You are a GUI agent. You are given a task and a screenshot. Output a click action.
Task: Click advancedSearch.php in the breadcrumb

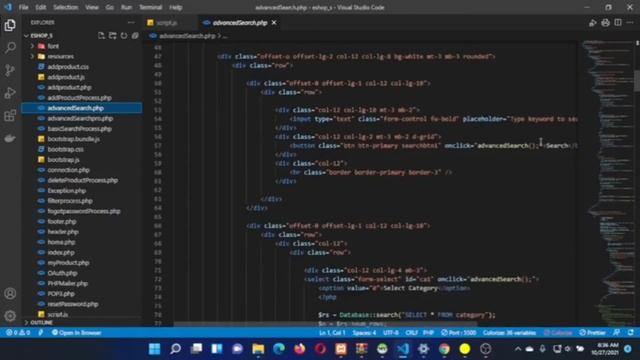(187, 36)
